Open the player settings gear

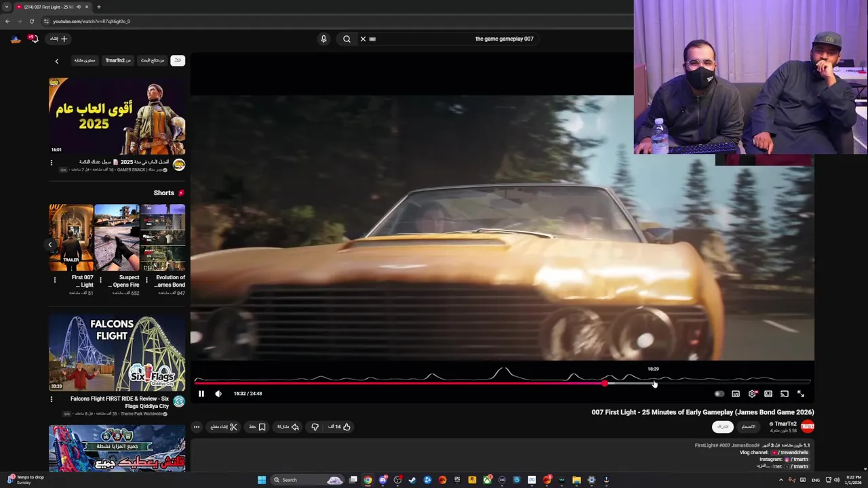coord(752,394)
